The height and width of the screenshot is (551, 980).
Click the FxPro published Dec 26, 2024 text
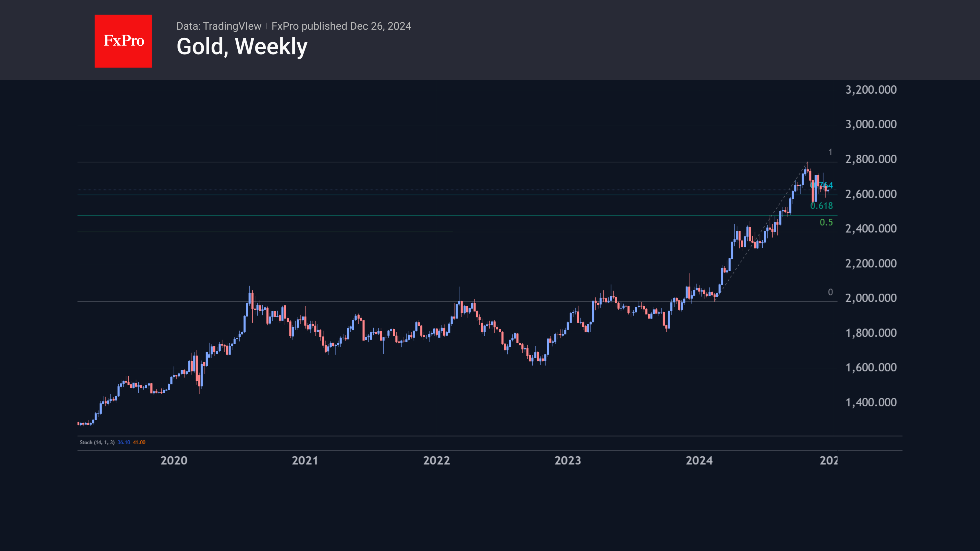pos(341,26)
